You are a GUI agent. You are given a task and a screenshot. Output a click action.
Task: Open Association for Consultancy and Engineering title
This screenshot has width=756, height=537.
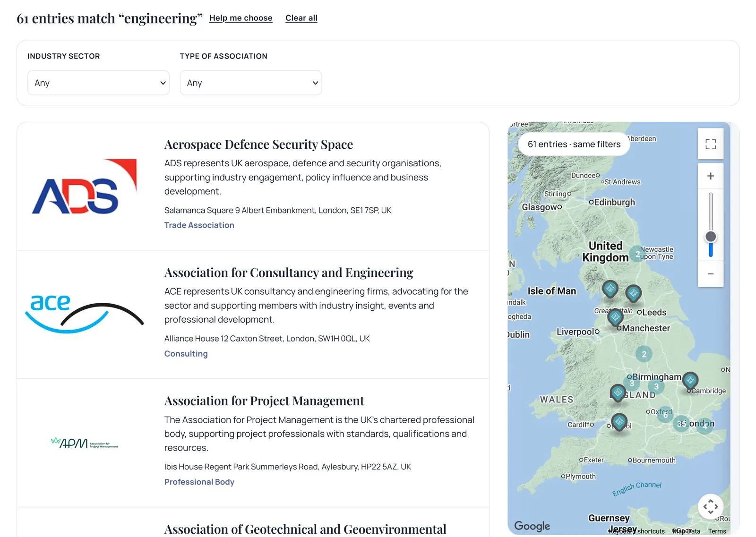[x=289, y=273]
